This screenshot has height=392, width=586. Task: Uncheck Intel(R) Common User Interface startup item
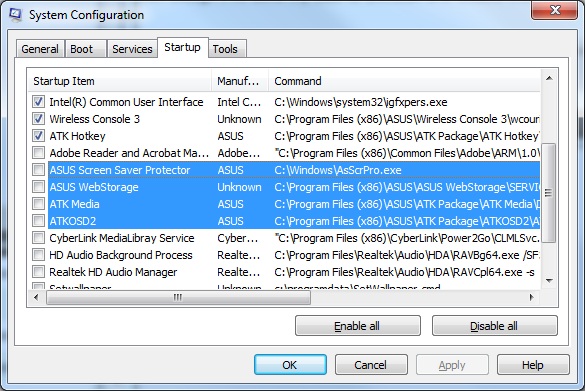[38, 102]
